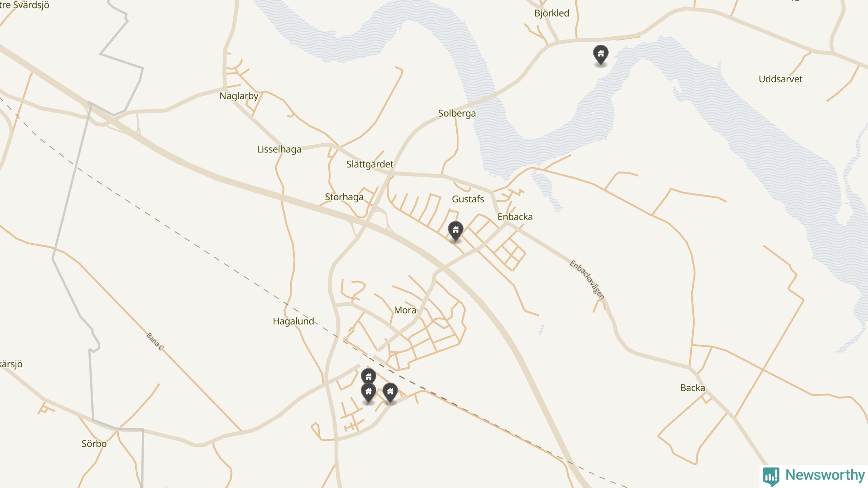Click the house marker near Björkled
Image resolution: width=868 pixels, height=488 pixels.
600,55
